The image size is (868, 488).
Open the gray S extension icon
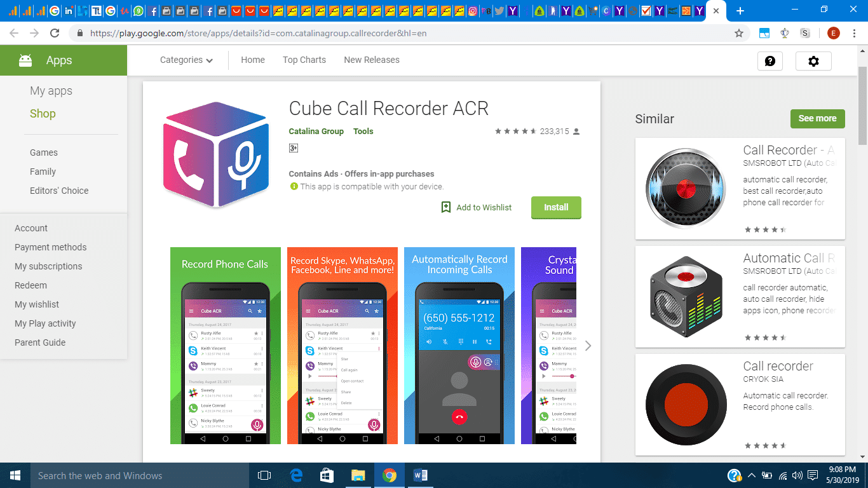tap(806, 33)
